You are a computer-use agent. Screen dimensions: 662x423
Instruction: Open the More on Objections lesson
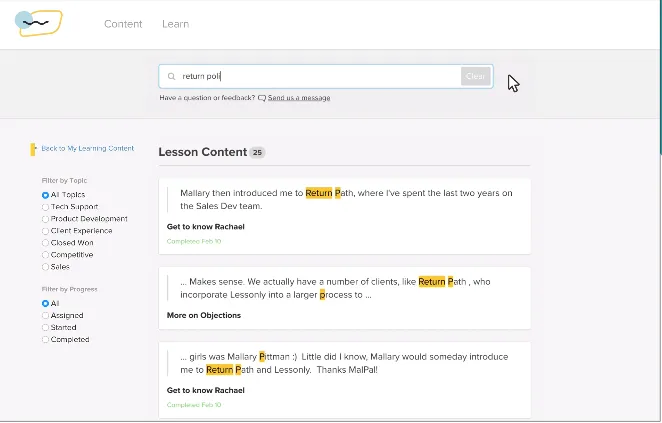click(x=204, y=315)
